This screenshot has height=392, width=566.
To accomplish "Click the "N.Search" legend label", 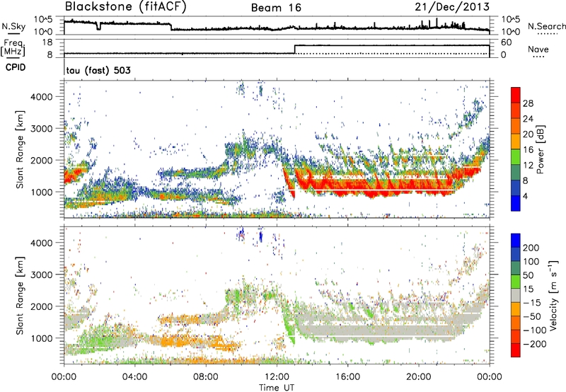I will (546, 26).
